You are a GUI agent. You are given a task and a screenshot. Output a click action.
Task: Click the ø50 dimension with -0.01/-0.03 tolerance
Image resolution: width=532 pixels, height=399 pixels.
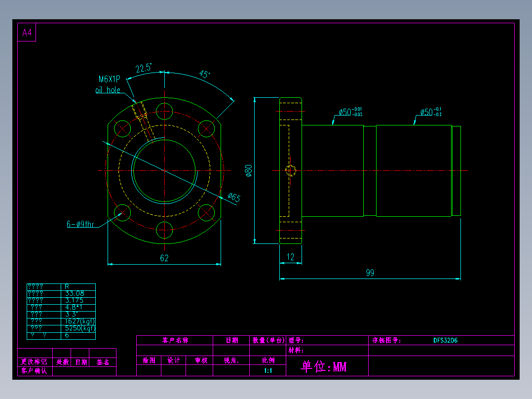point(350,112)
